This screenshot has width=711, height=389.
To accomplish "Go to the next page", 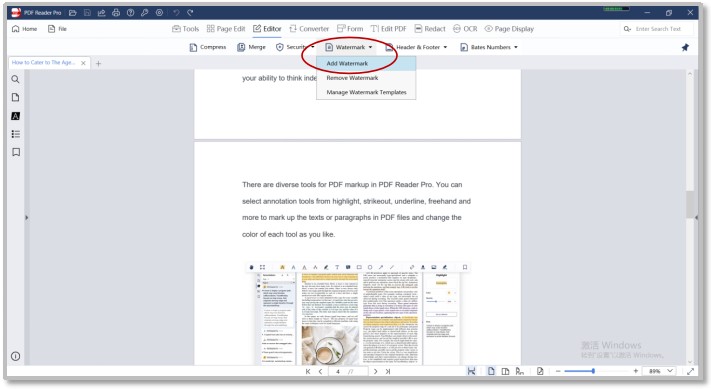I will point(375,371).
